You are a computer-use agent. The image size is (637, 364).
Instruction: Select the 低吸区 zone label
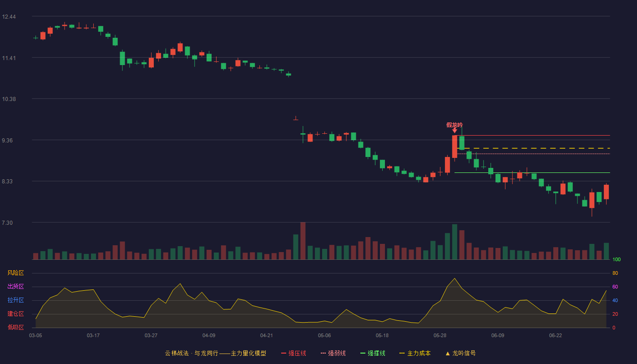[x=15, y=327]
